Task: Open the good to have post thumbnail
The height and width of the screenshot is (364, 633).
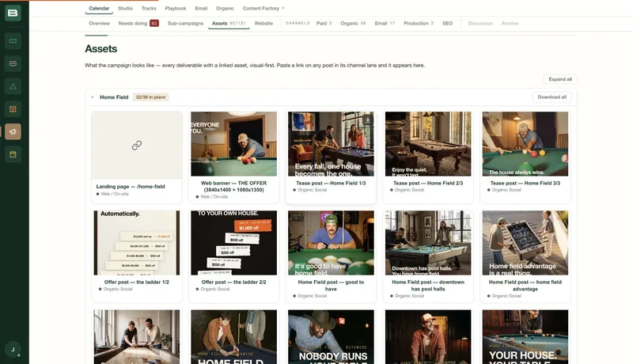Action: point(331,243)
